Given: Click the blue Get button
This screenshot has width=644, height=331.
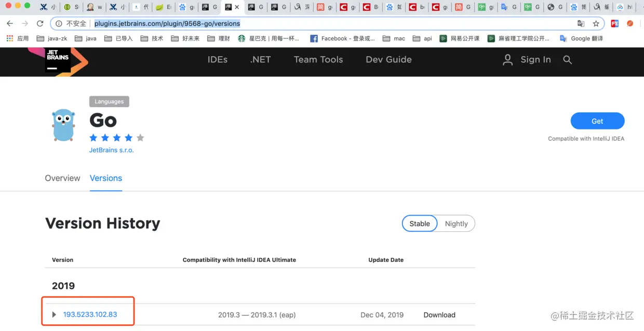Looking at the screenshot, I should (597, 121).
